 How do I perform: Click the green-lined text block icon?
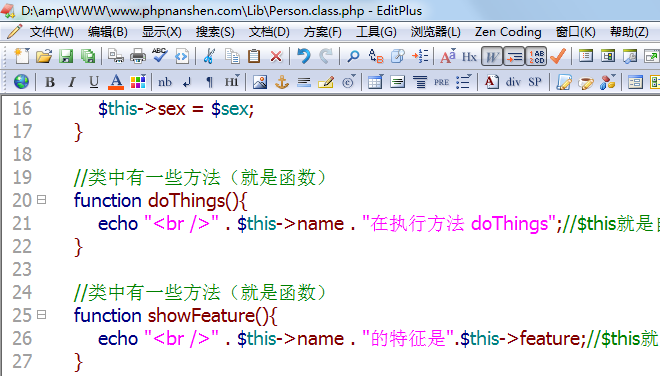398,82
